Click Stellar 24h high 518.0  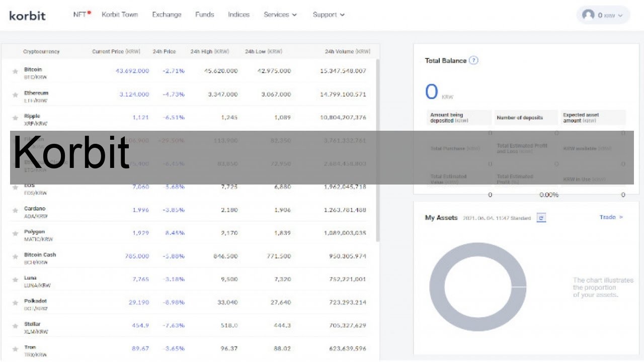coord(229,325)
